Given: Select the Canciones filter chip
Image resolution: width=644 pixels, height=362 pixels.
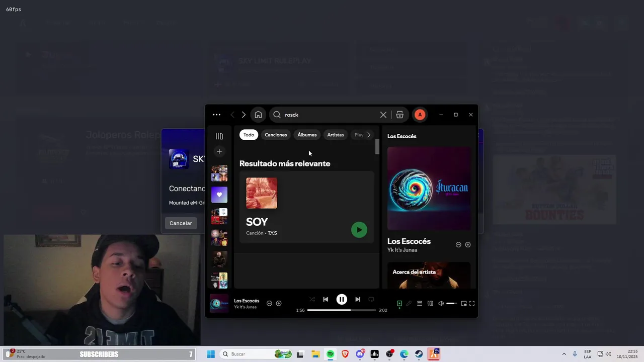Looking at the screenshot, I should tap(276, 135).
